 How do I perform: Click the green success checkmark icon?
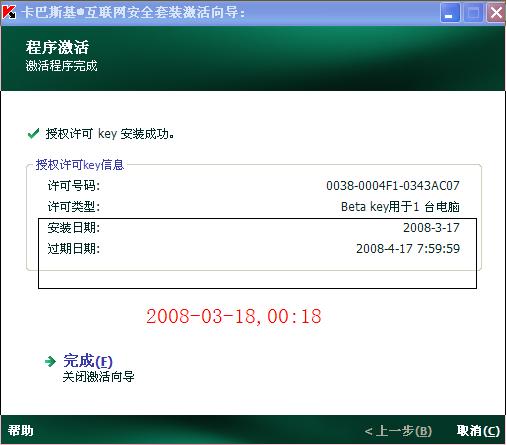click(x=33, y=134)
